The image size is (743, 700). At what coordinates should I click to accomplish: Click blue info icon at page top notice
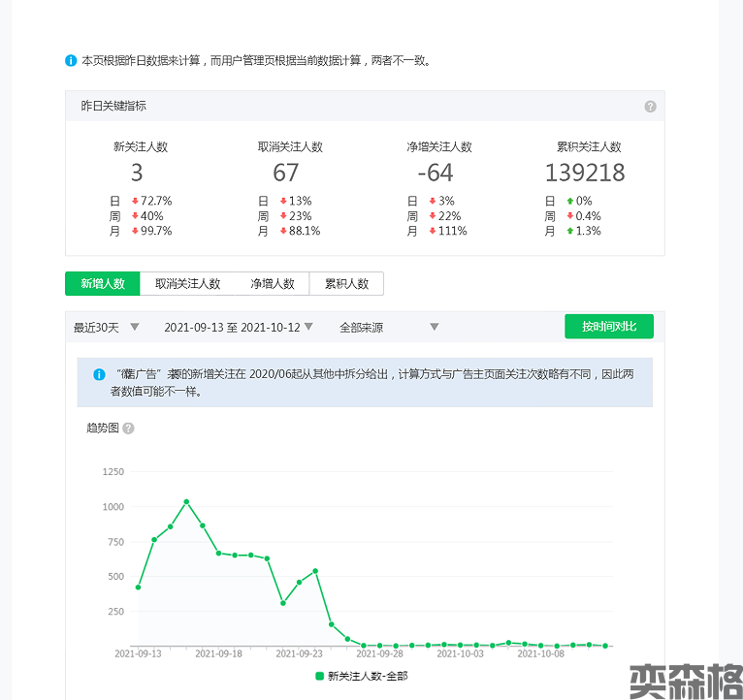tap(71, 60)
